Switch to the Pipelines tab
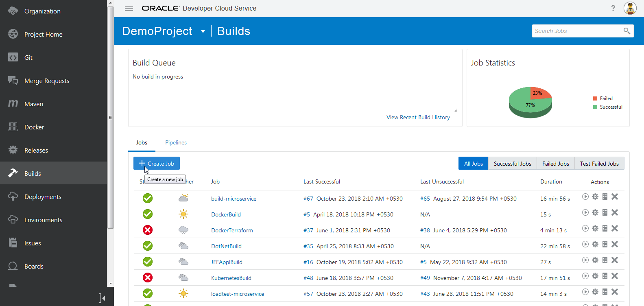Viewport: 644px width, 306px height. point(176,142)
